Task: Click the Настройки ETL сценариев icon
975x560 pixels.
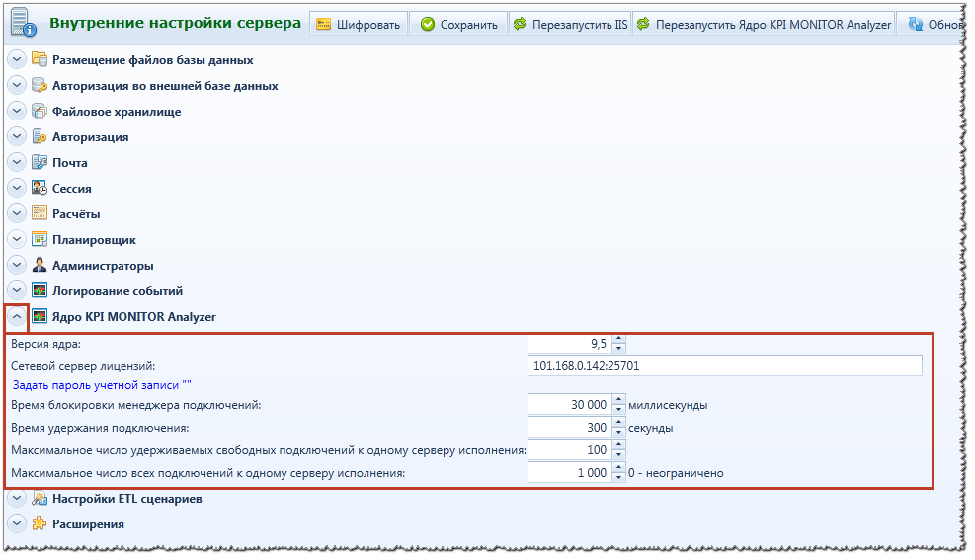Action: (x=40, y=498)
